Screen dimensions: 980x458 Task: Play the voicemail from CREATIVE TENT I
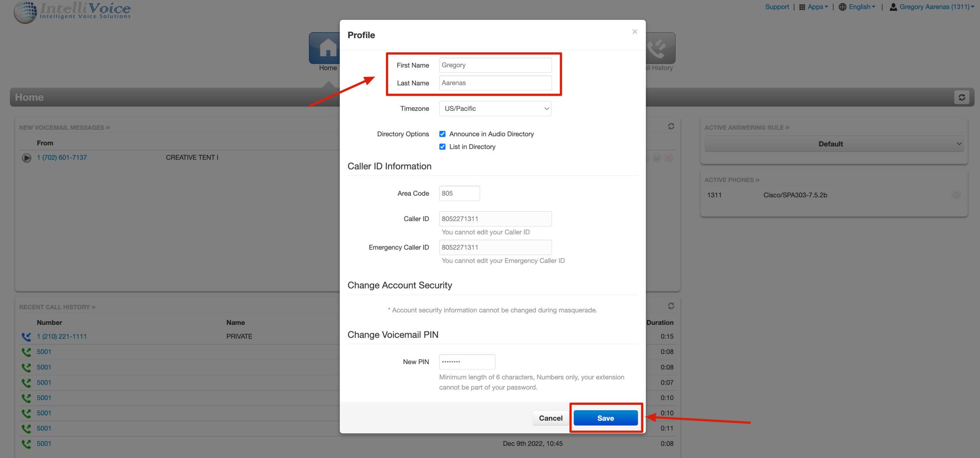[26, 158]
